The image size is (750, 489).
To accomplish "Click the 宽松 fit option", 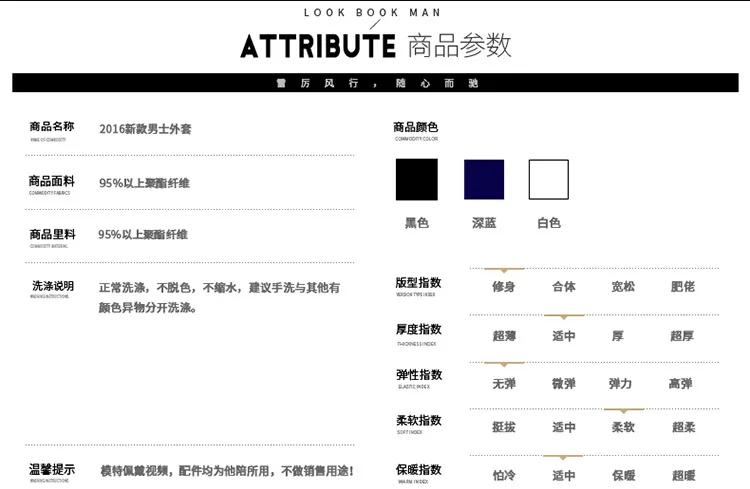I will (x=623, y=287).
